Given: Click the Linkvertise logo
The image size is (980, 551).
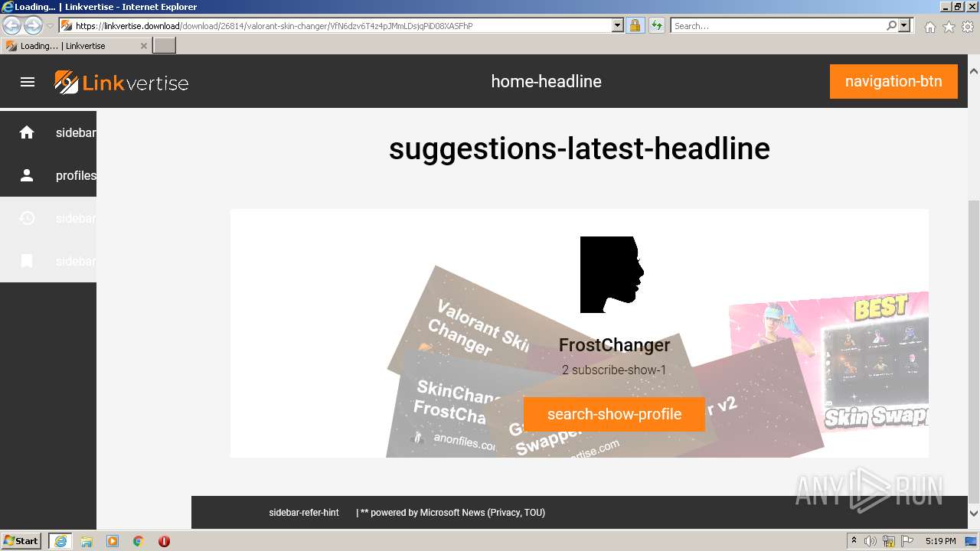Looking at the screenshot, I should click(x=121, y=82).
